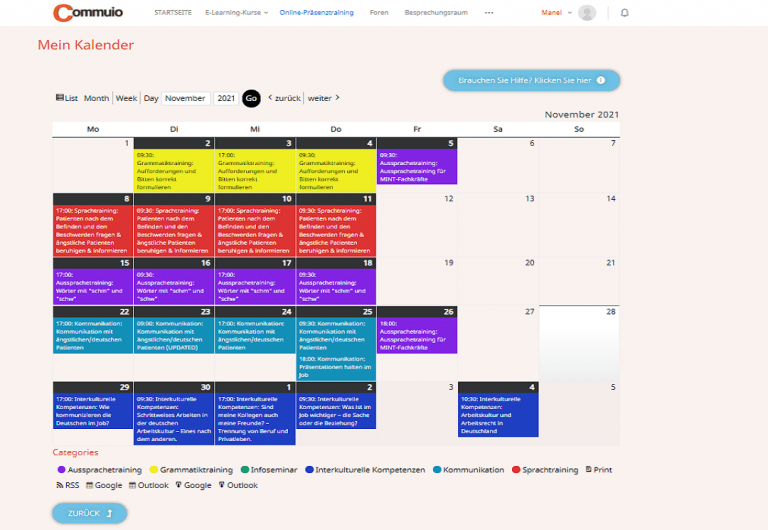Expand the E-Learning-Kurse dropdown
The height and width of the screenshot is (530, 768).
pos(237,13)
